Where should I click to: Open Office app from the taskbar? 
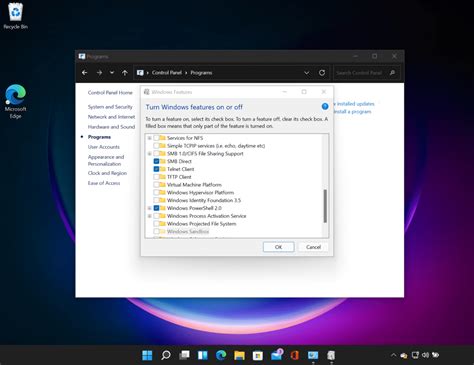[295, 355]
